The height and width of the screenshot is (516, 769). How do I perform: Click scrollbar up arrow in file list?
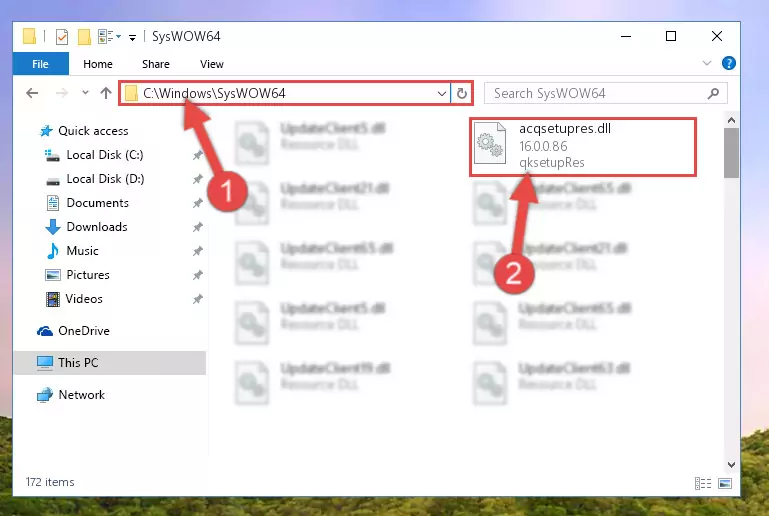point(731,120)
